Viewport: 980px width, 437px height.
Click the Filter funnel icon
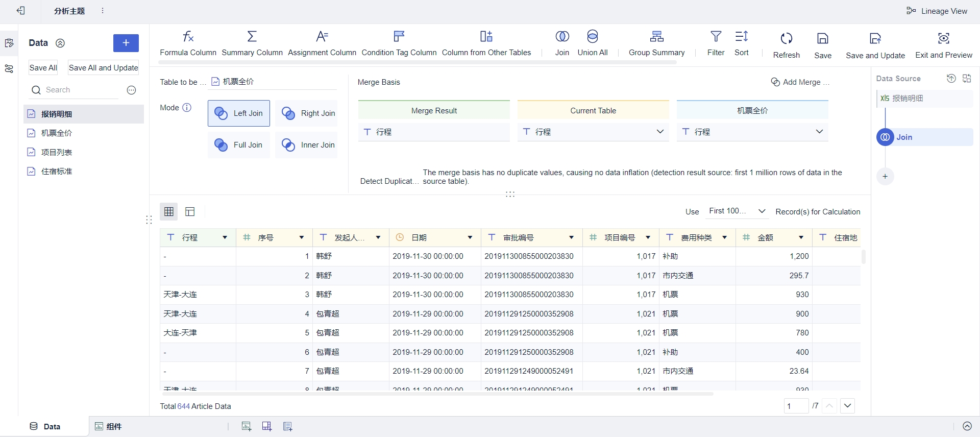point(716,37)
